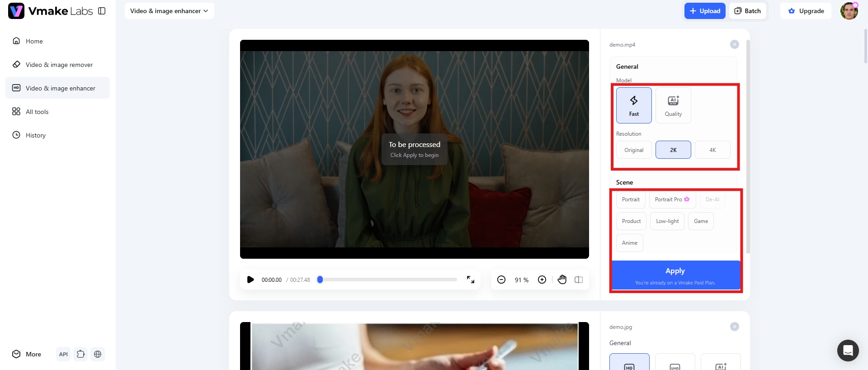Click the demo.jpg image preview
Screen dimensions: 868x370
pos(415,346)
